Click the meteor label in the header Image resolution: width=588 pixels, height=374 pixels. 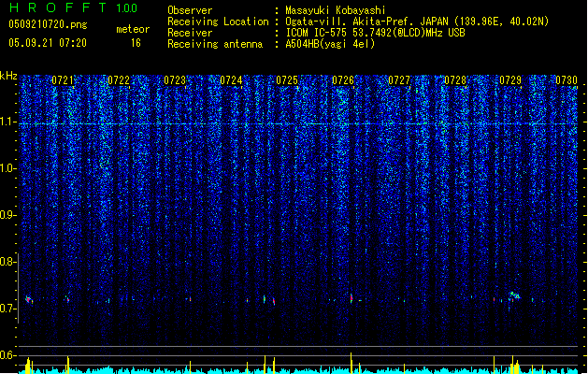(133, 29)
